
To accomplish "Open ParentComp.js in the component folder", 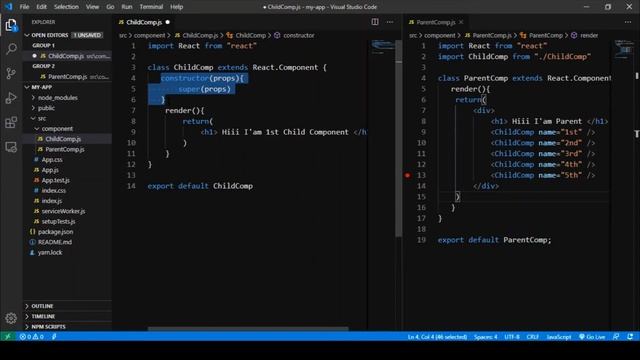I will (67, 149).
